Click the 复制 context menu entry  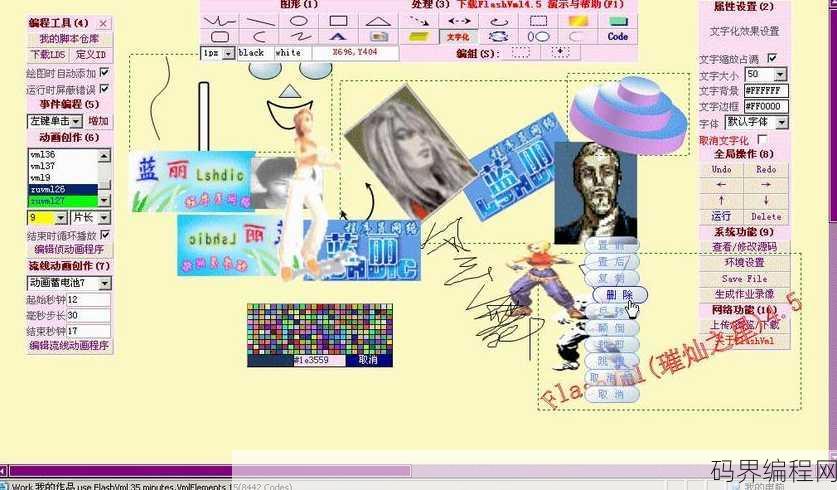point(612,278)
